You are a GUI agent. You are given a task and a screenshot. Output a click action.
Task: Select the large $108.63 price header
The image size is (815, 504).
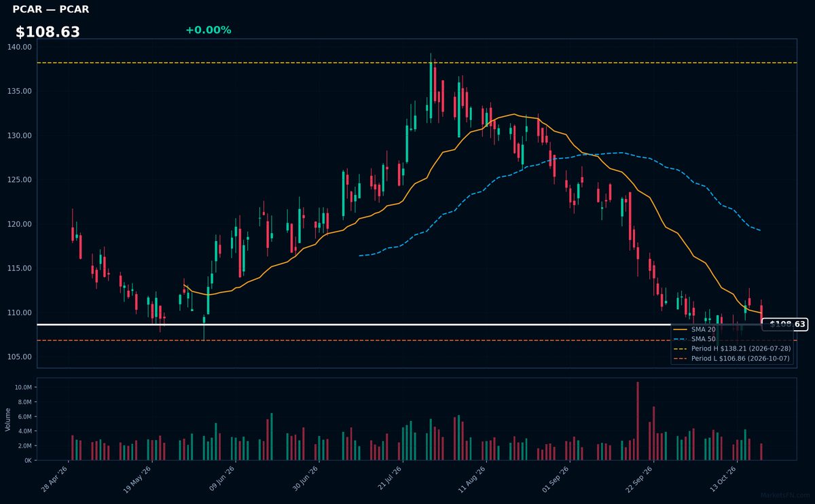48,32
